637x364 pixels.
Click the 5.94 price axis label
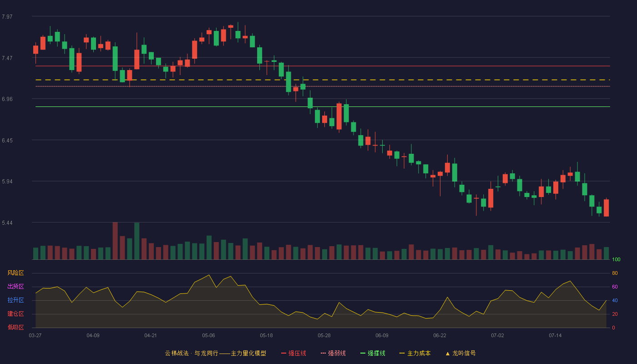pos(7,182)
